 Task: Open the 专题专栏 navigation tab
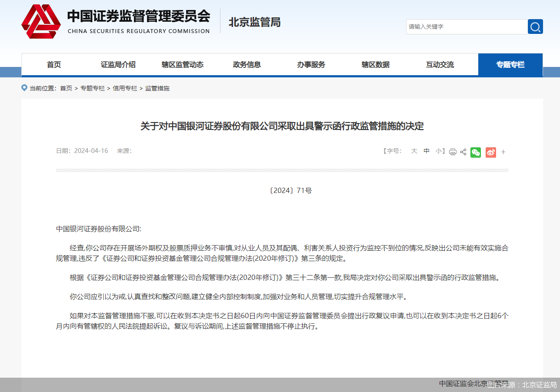click(510, 64)
